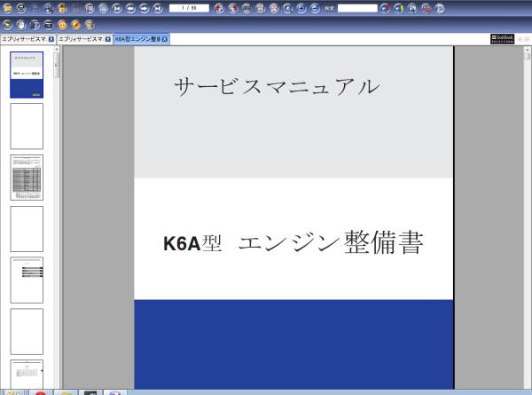The image size is (532, 395).
Task: Select the hand pan tool
Action: pyautogui.click(x=21, y=25)
